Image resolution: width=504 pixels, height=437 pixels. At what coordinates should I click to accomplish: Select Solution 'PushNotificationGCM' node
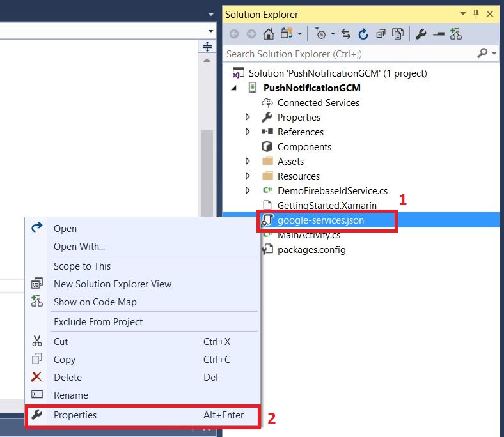tap(338, 73)
